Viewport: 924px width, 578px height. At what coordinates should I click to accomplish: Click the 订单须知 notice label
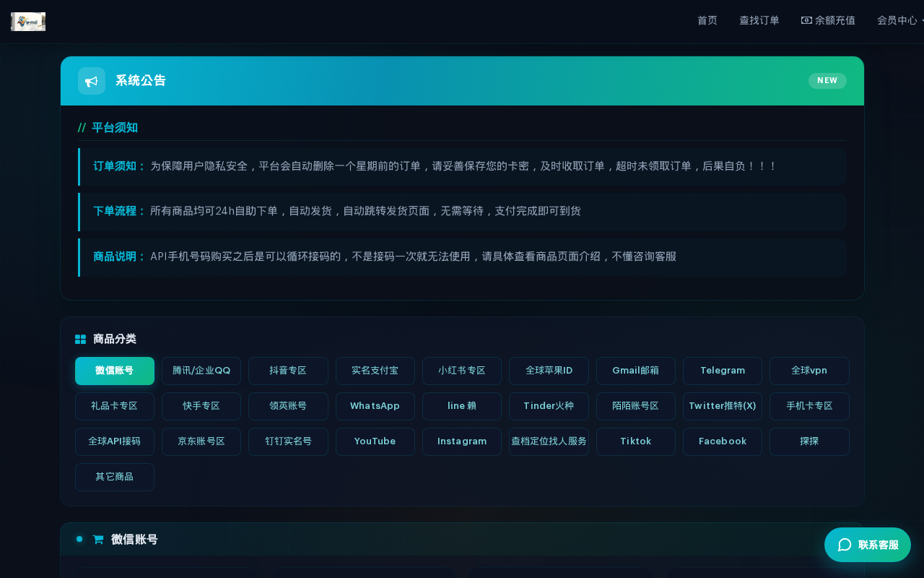(120, 166)
